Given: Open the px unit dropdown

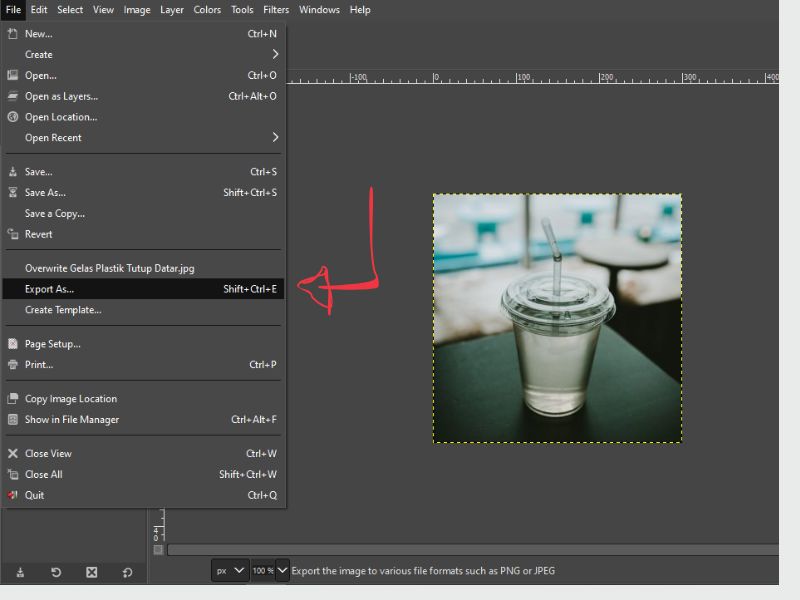Looking at the screenshot, I should [x=230, y=571].
